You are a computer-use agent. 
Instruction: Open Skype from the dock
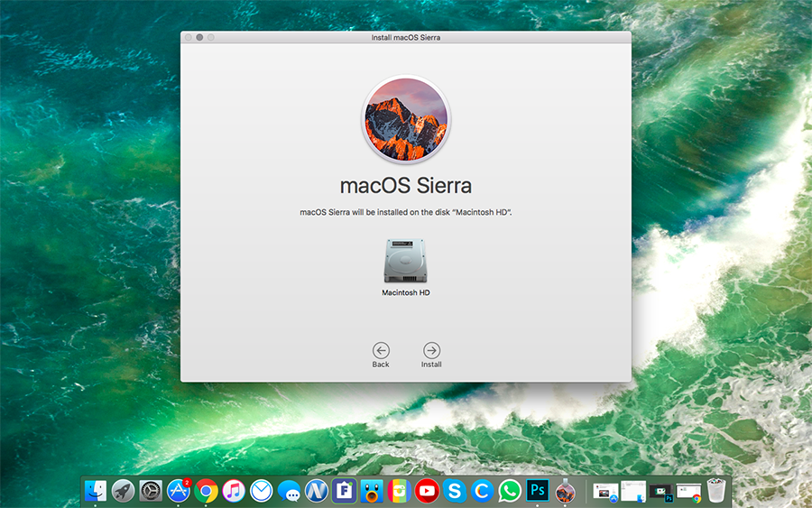click(x=455, y=491)
